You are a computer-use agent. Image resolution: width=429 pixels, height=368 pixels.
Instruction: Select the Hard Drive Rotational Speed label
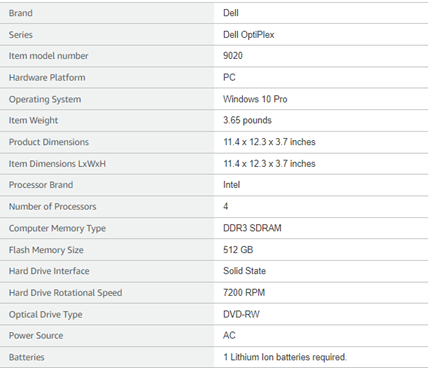(65, 293)
